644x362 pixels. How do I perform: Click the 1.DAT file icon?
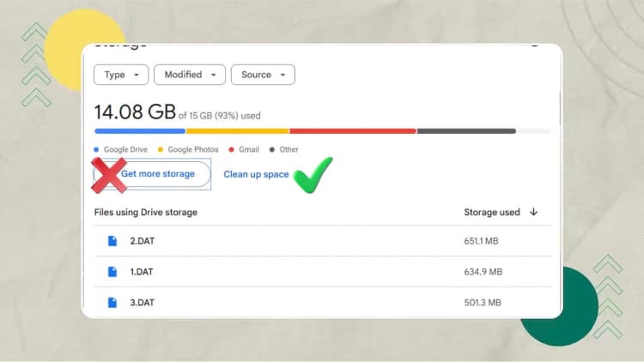tap(112, 272)
